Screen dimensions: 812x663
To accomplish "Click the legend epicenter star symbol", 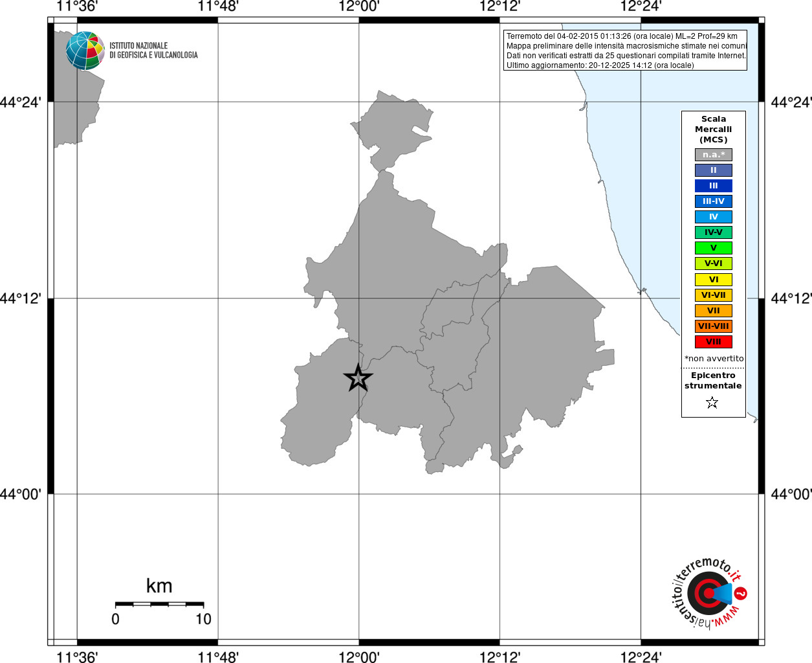I will point(712,403).
